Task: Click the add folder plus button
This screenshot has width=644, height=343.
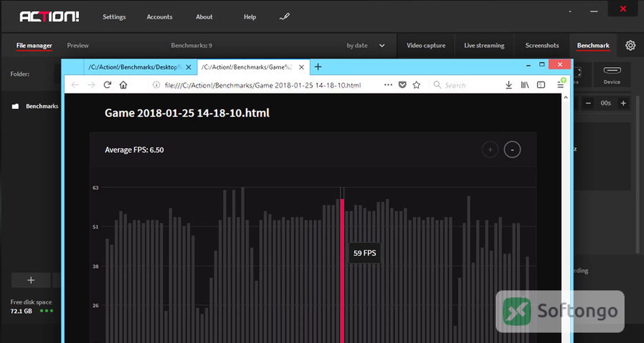Action: 31,280
